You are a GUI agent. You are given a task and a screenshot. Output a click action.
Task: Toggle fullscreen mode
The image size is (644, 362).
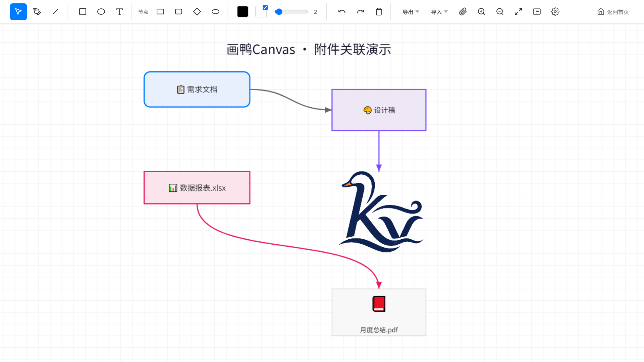point(518,12)
